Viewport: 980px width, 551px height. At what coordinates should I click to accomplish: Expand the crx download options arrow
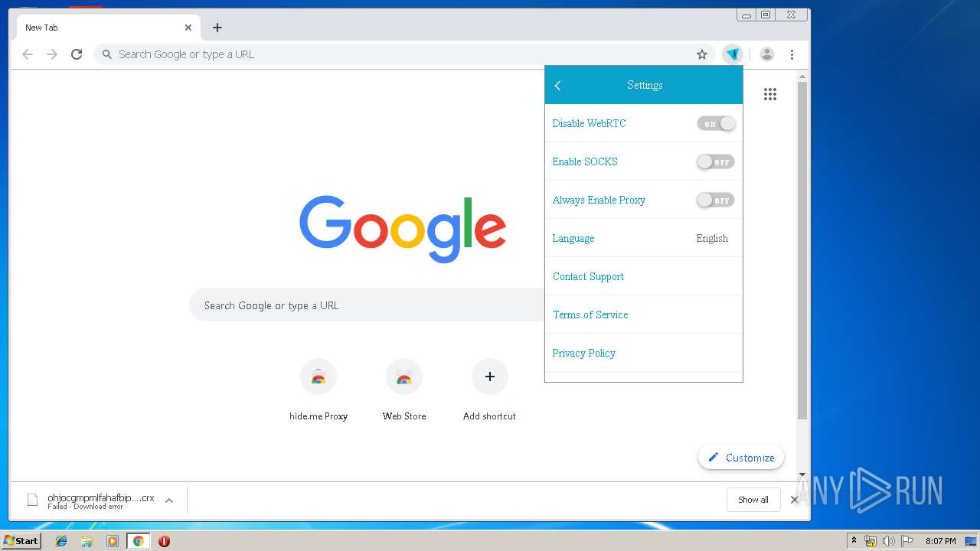pyautogui.click(x=169, y=500)
